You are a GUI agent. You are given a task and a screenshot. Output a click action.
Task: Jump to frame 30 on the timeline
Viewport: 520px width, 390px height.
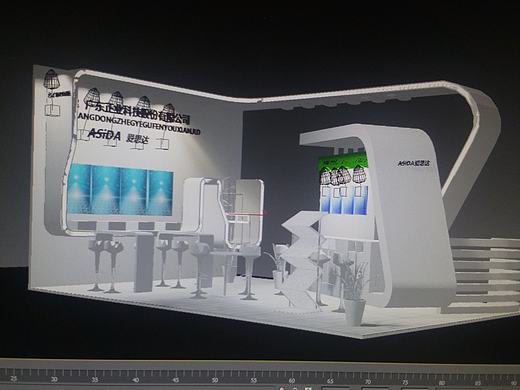54,379
